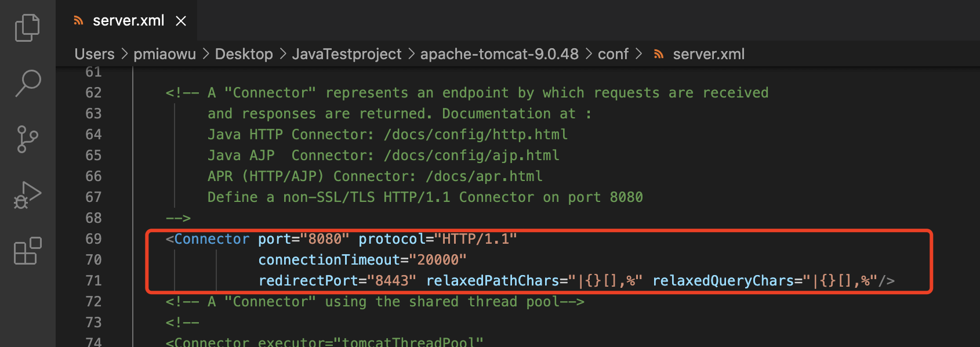Close the server.xml editor tab
The height and width of the screenshot is (347, 980).
[x=181, y=21]
